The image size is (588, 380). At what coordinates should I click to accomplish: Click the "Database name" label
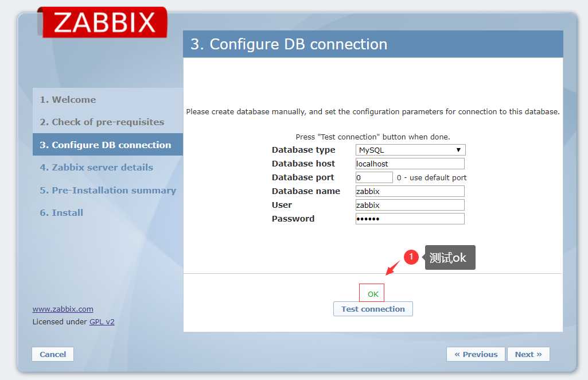tap(306, 191)
